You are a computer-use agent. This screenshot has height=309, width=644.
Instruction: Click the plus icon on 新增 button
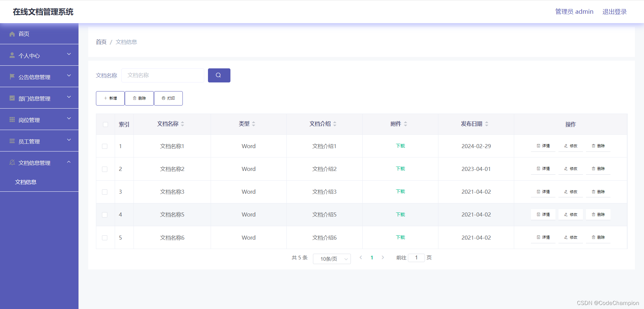(105, 98)
